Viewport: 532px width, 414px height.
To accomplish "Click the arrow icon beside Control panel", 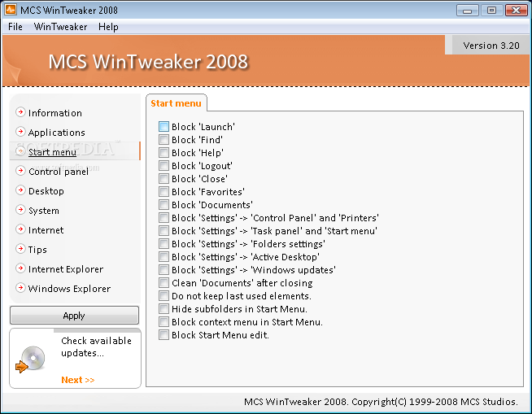I will tap(20, 170).
